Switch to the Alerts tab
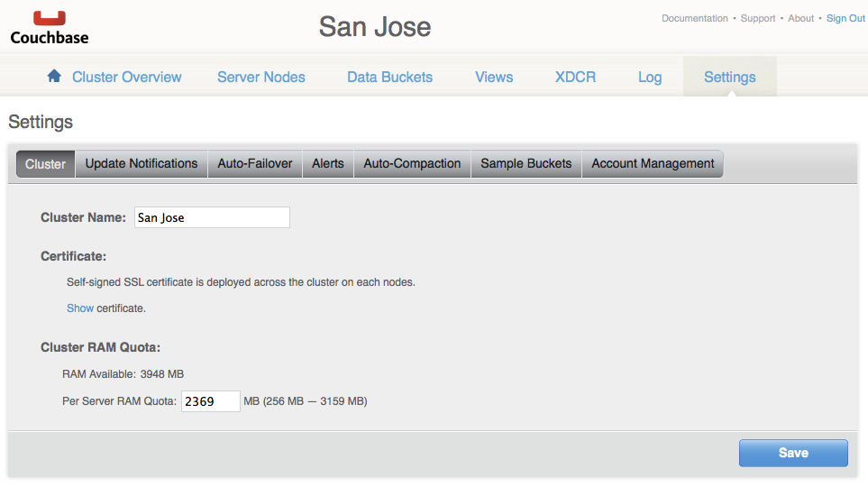 (328, 164)
